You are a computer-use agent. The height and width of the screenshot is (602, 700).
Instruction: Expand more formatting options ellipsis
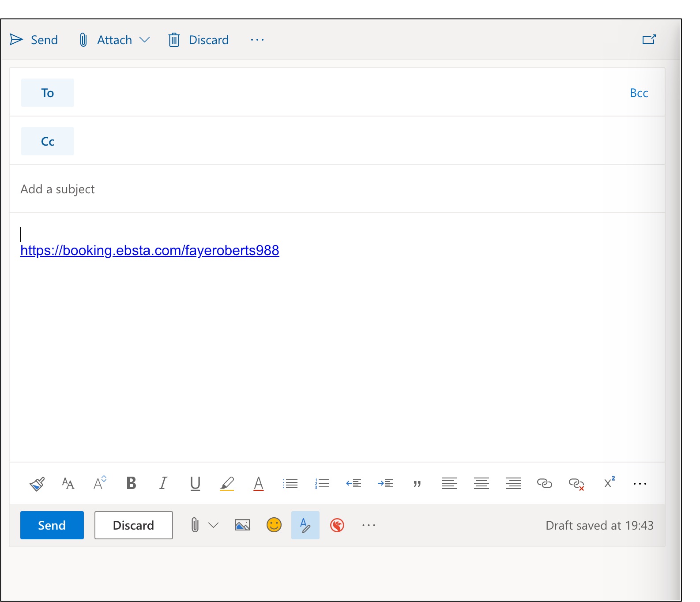tap(640, 484)
